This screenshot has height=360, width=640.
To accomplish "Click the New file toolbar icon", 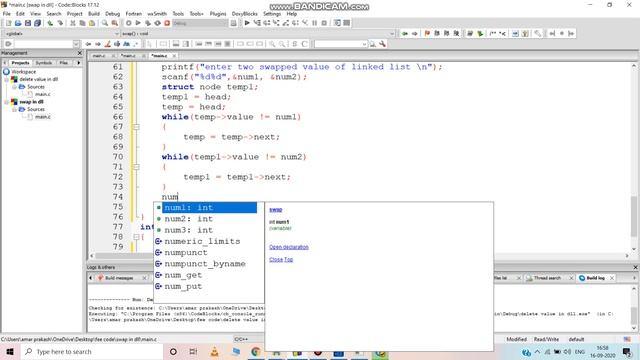I will (8, 23).
